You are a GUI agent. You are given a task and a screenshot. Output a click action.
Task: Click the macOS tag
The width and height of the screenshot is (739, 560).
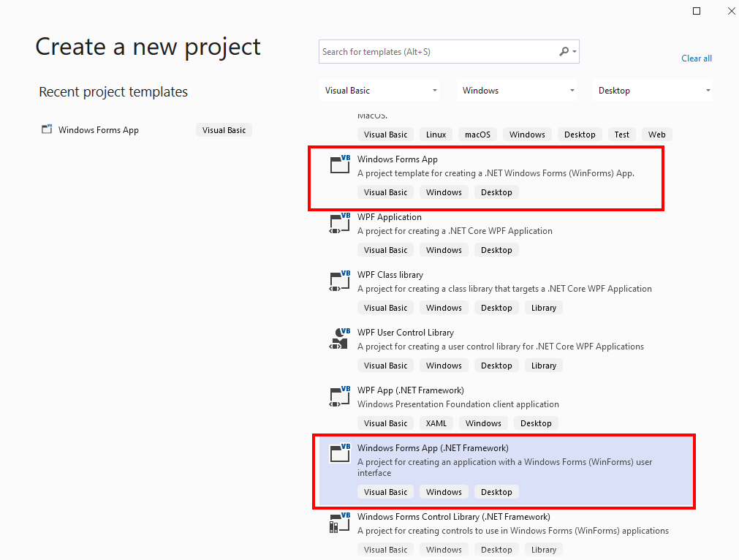[x=477, y=135]
